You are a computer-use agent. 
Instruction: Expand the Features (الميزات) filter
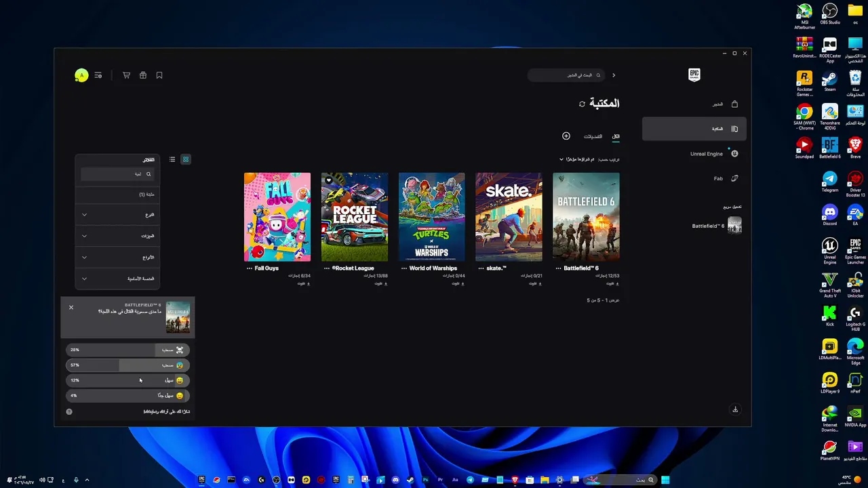[x=117, y=236]
